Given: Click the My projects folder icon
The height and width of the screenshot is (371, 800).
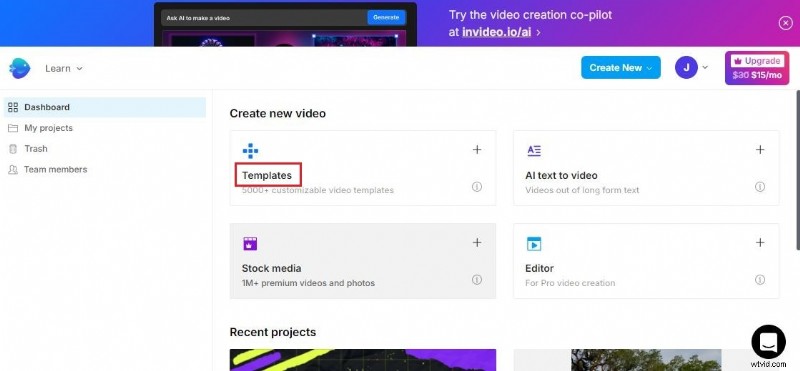Looking at the screenshot, I should pos(13,128).
